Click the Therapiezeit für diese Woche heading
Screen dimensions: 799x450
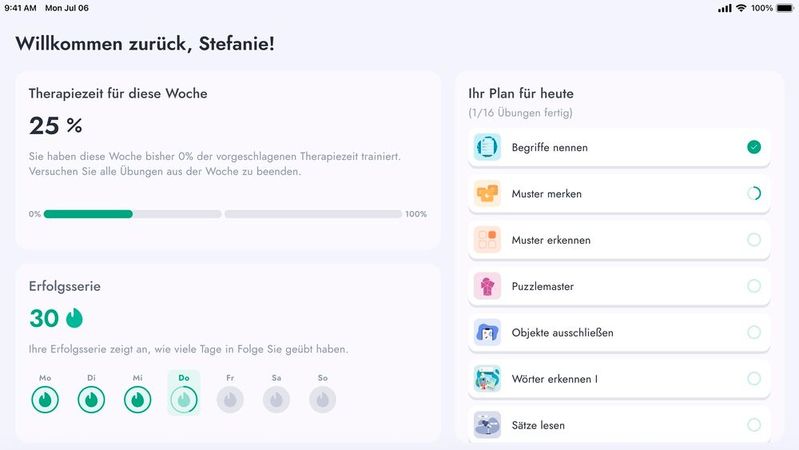(118, 94)
